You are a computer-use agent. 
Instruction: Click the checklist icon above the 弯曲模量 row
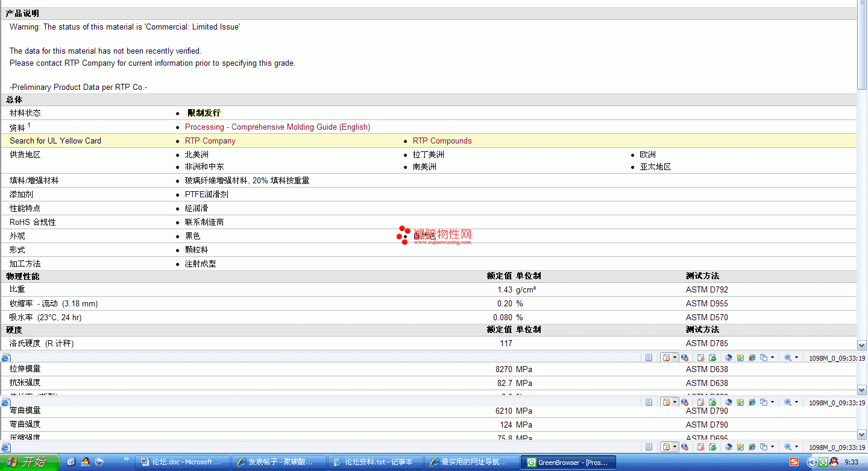coord(740,402)
